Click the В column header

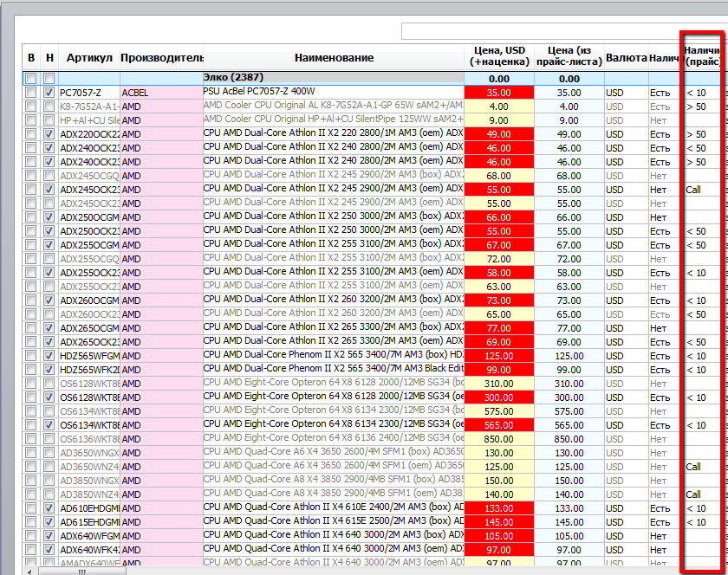coord(31,57)
